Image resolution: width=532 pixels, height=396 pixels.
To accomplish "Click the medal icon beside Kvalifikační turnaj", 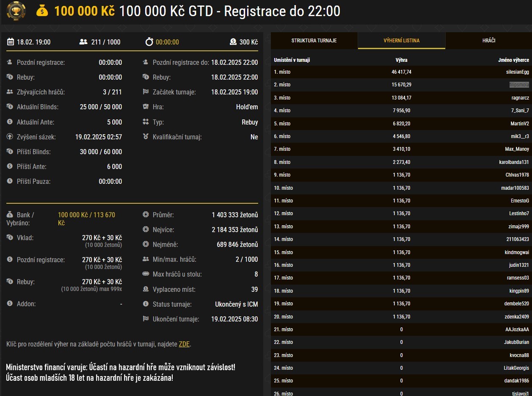I will pos(146,137).
